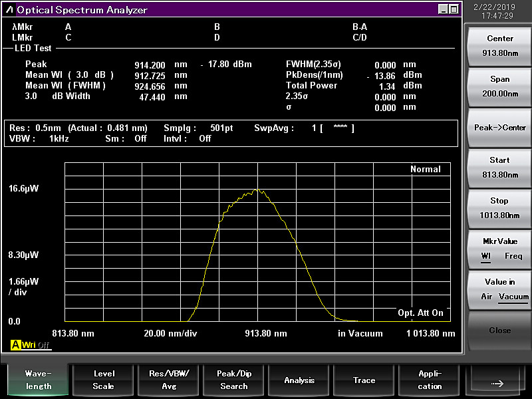Open the Peak/Dip Search menu
Screen dimensions: 532x399
[x=234, y=380]
